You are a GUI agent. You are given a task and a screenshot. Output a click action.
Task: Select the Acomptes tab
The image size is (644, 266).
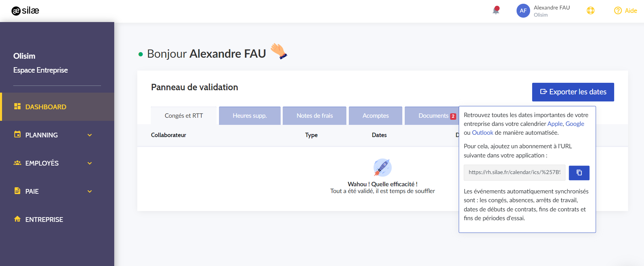tap(376, 116)
